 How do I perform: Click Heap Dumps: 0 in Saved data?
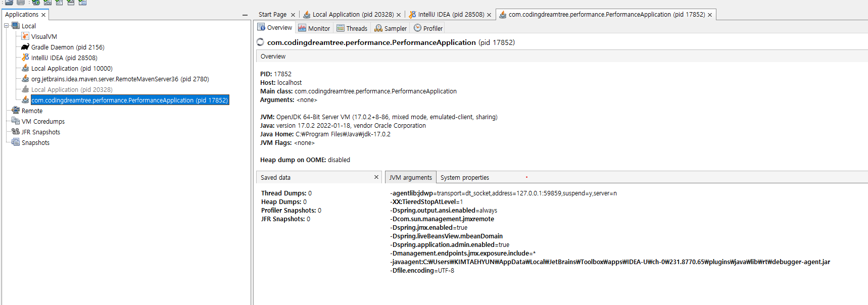(x=284, y=201)
